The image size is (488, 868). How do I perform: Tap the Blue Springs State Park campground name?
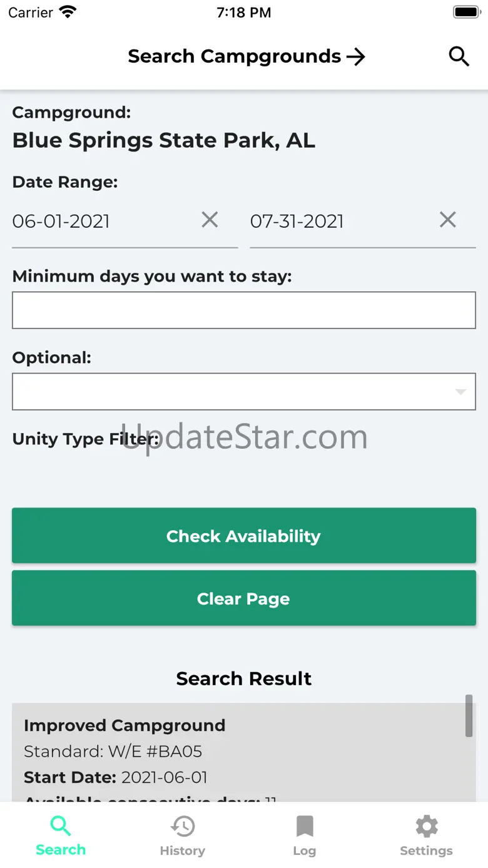[x=164, y=140]
